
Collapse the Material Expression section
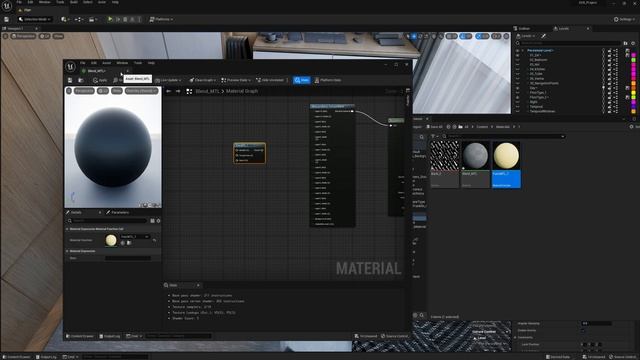pos(68,251)
